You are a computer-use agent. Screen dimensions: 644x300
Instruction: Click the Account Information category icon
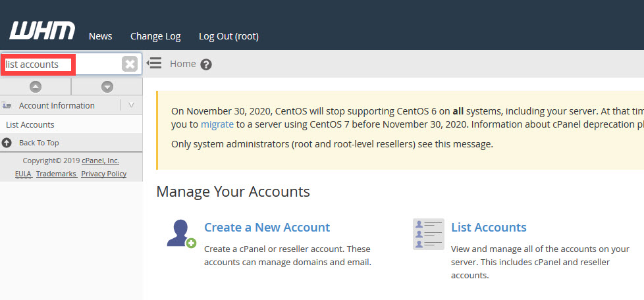coord(7,105)
